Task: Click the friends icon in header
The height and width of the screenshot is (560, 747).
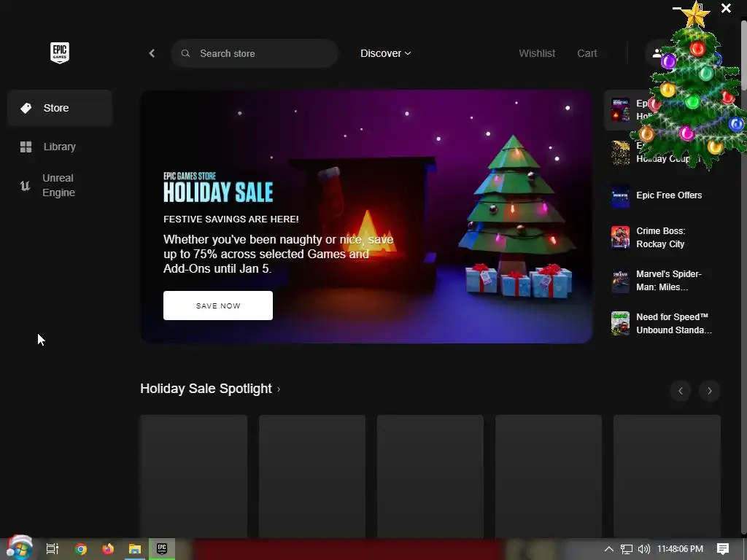Action: click(658, 53)
